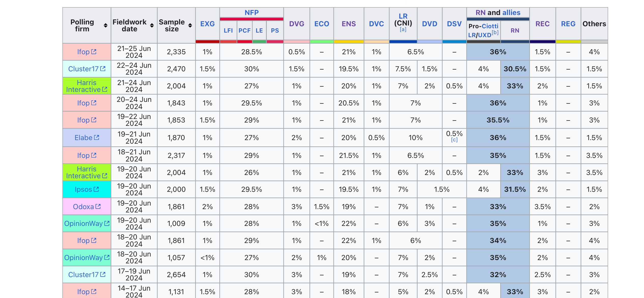This screenshot has width=644, height=298.
Task: Click the REC column header link
Action: click(542, 24)
